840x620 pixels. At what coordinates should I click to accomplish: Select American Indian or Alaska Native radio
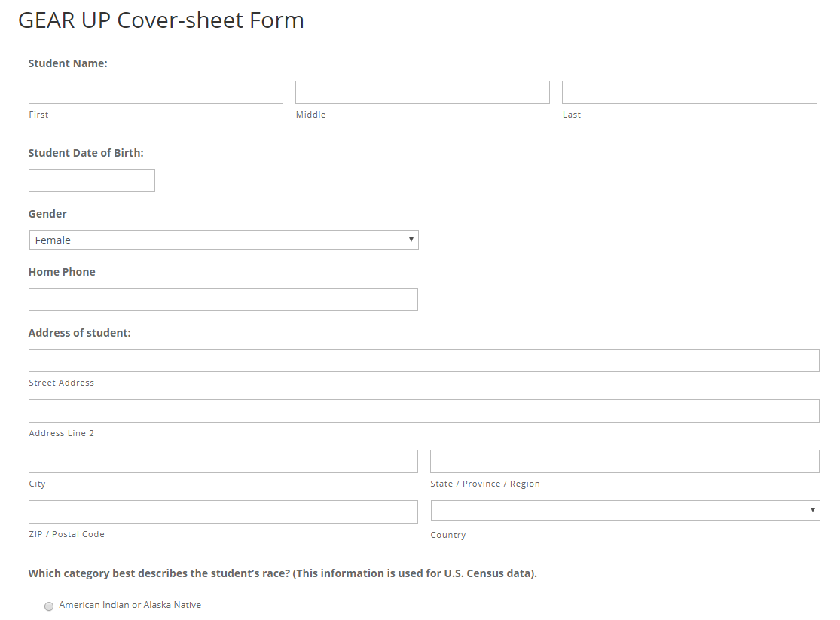click(49, 606)
